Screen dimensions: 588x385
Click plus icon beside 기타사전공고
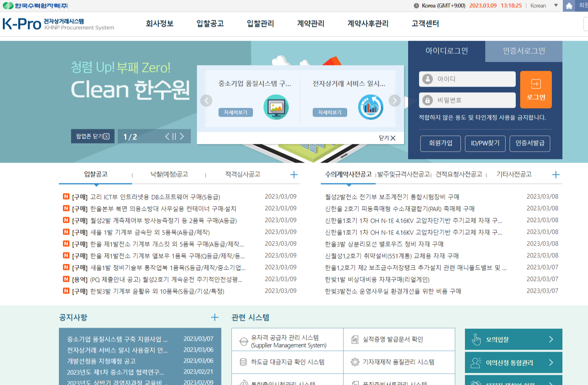coord(556,174)
